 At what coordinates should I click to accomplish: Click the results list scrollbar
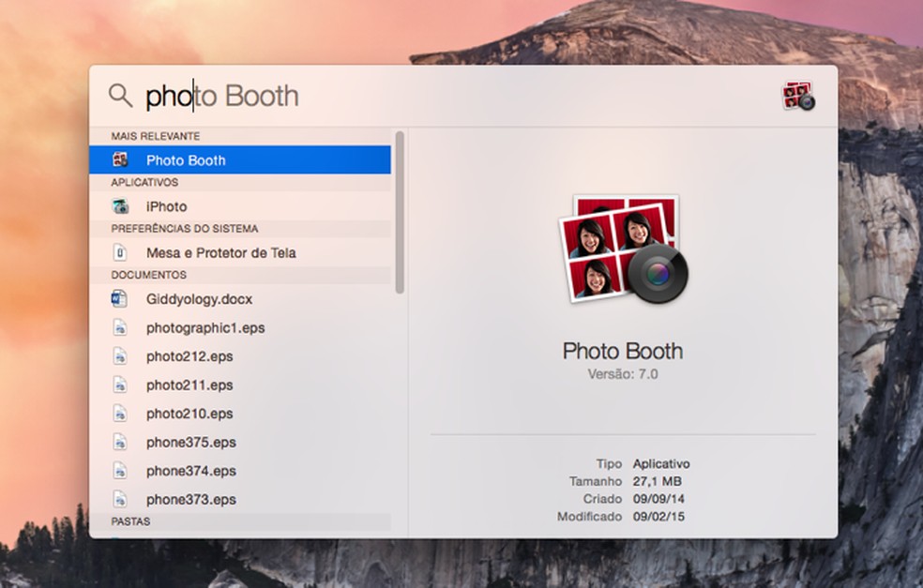point(400,213)
